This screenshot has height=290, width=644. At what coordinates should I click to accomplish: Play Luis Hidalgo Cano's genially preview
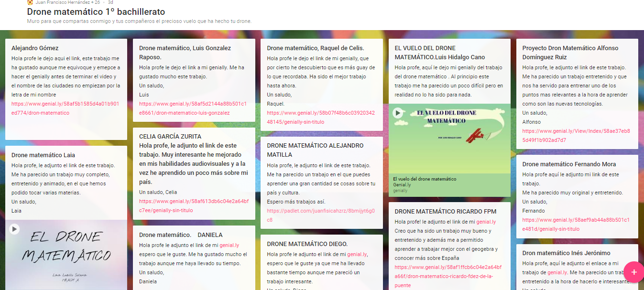coord(398,113)
